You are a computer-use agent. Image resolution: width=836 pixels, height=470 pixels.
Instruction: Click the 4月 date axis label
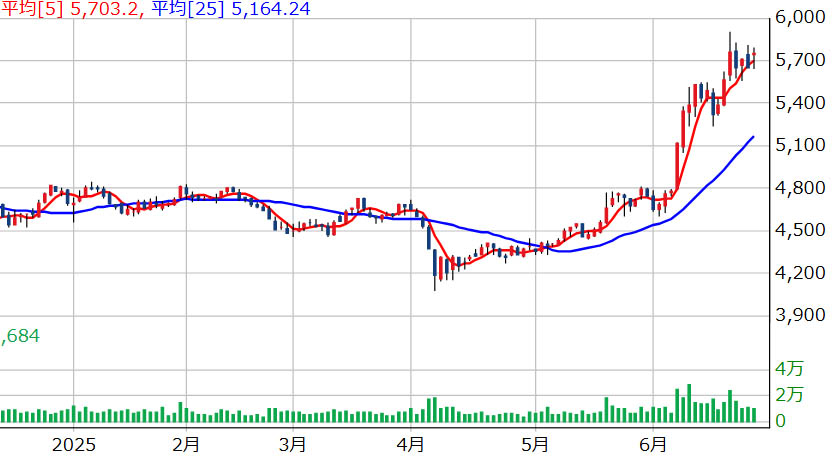coord(411,445)
